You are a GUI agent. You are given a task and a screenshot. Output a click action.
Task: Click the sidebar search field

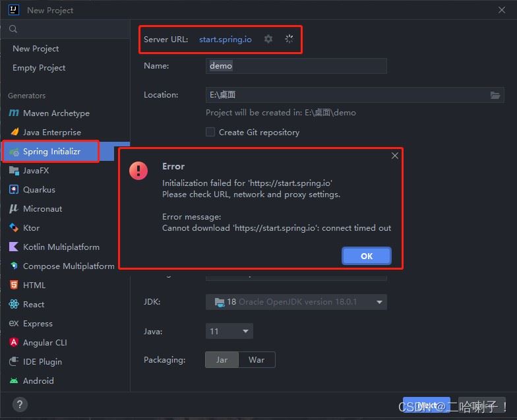click(65, 29)
